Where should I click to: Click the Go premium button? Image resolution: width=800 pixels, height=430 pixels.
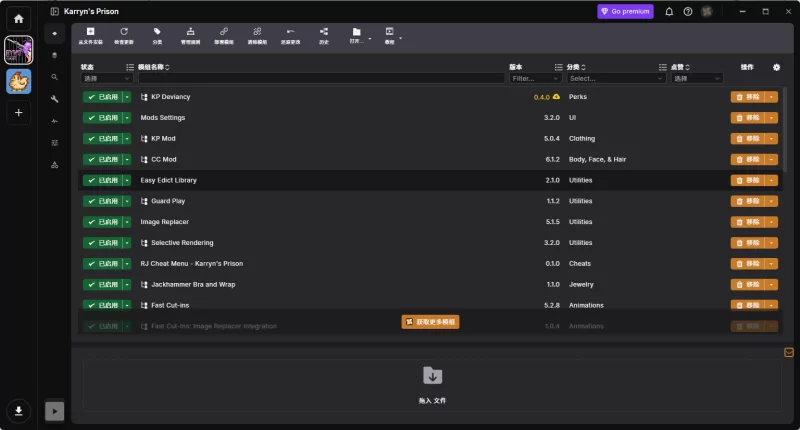pyautogui.click(x=626, y=11)
